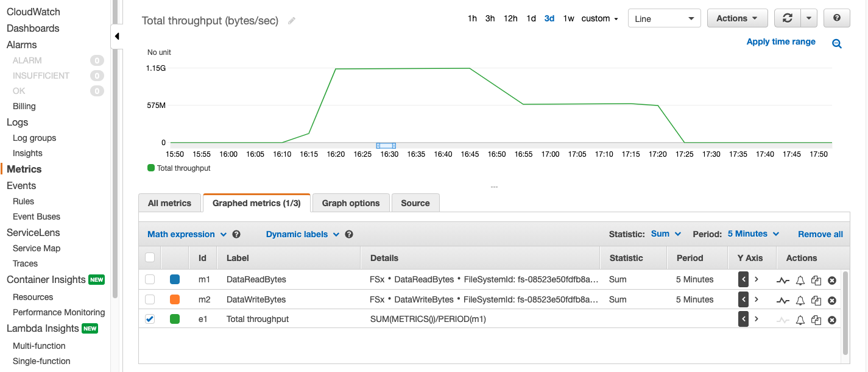Open Performance Monitoring in the sidebar

click(x=58, y=312)
